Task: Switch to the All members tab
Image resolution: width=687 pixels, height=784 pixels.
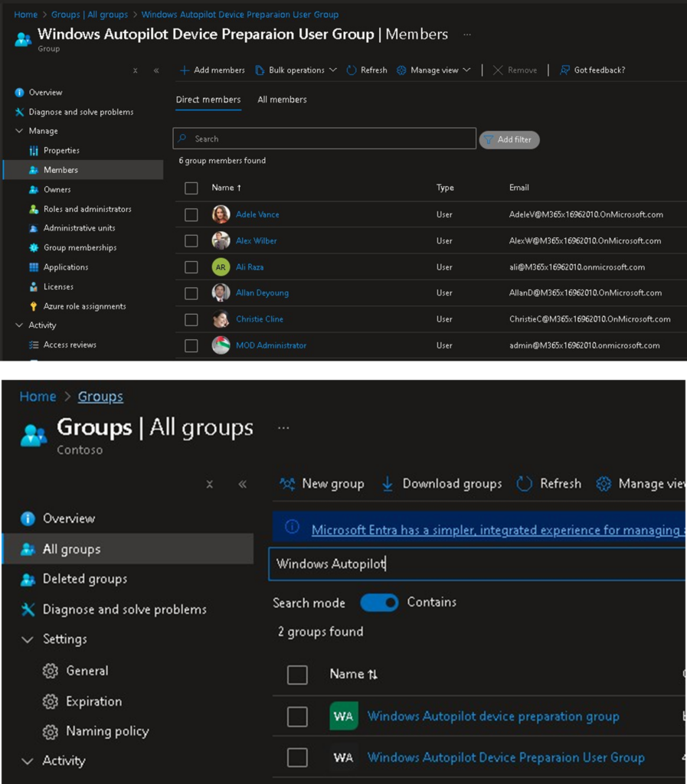Action: coord(282,100)
